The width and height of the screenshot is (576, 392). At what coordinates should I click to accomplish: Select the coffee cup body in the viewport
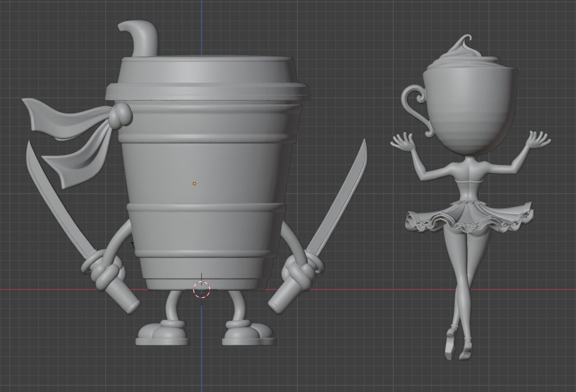(208, 195)
